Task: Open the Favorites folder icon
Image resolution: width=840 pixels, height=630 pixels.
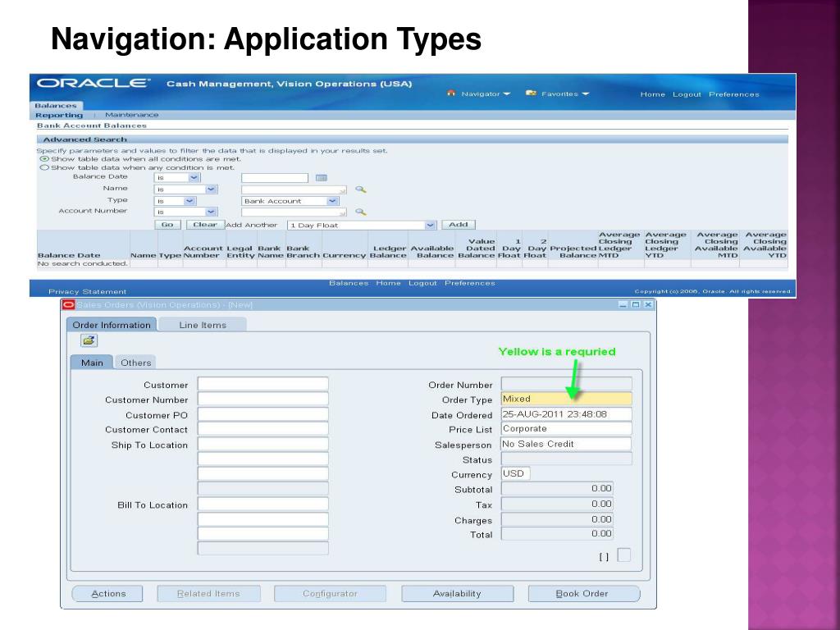Action: tap(531, 94)
